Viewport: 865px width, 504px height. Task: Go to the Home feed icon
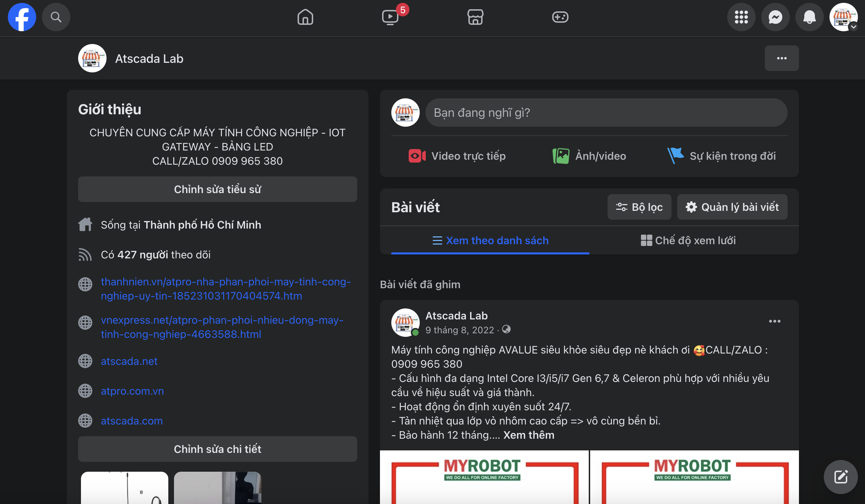pos(305,17)
